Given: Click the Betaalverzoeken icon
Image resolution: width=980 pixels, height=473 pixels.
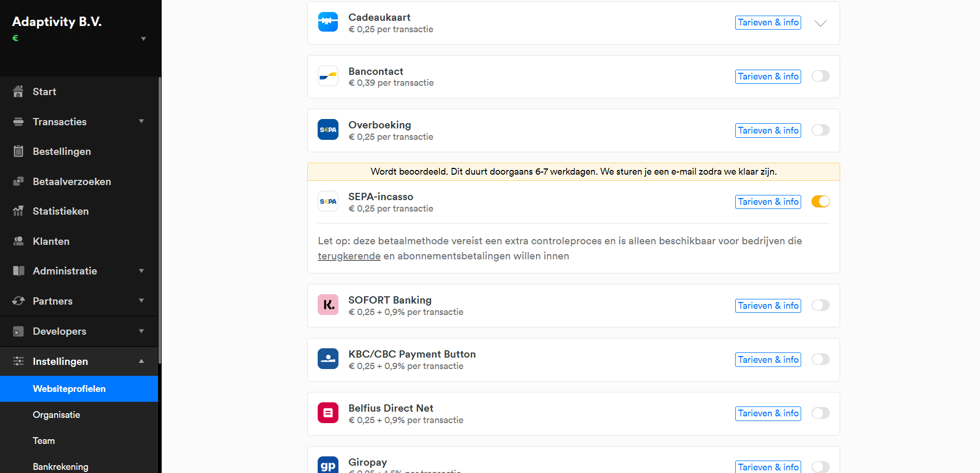Looking at the screenshot, I should pos(18,181).
